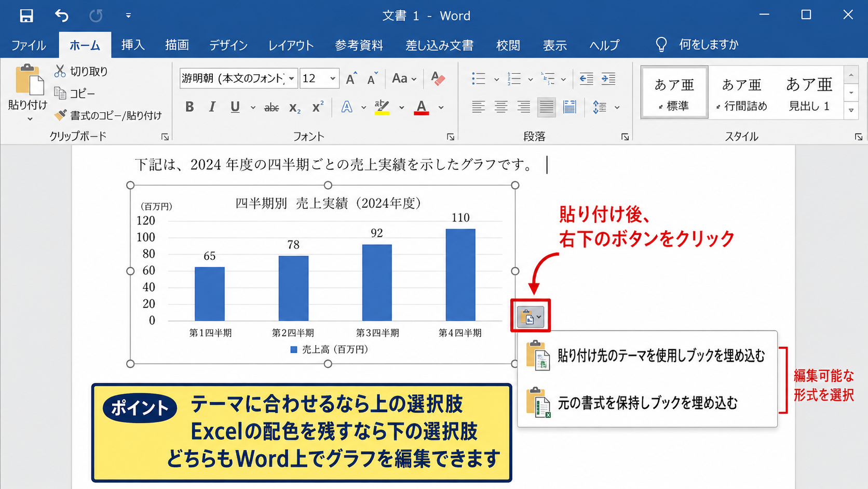This screenshot has width=868, height=489.
Task: Click the text effects A icon
Action: tap(347, 107)
